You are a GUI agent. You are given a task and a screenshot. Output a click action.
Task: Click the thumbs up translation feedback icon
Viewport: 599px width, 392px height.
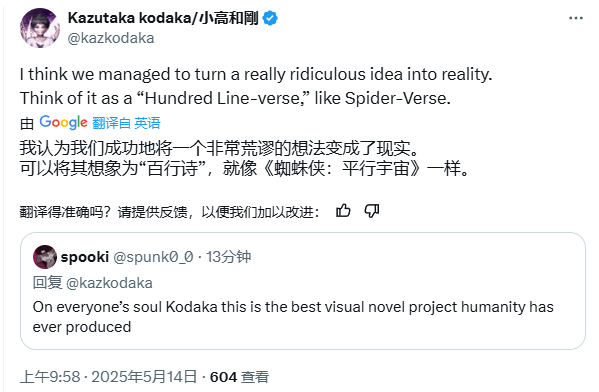click(343, 211)
